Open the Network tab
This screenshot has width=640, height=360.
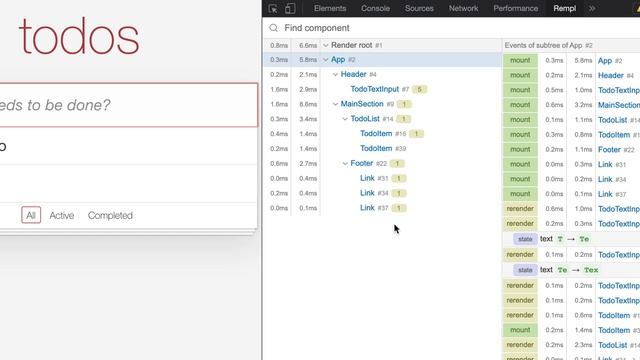[463, 8]
